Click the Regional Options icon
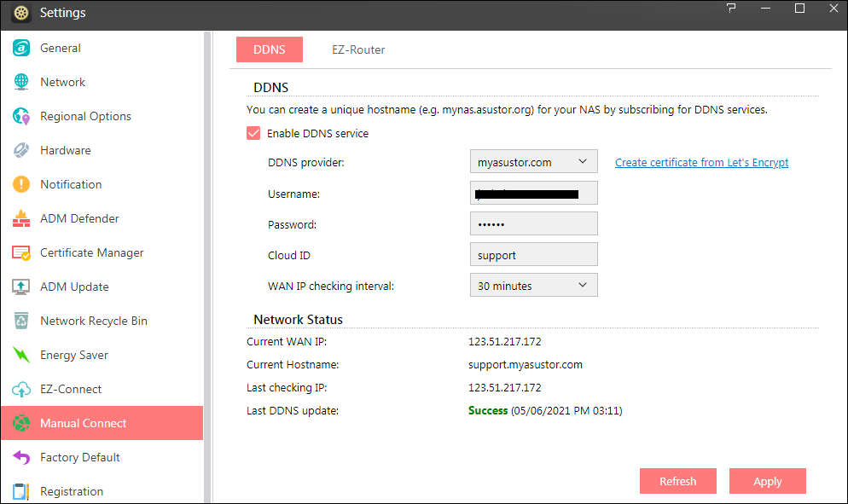 21,116
